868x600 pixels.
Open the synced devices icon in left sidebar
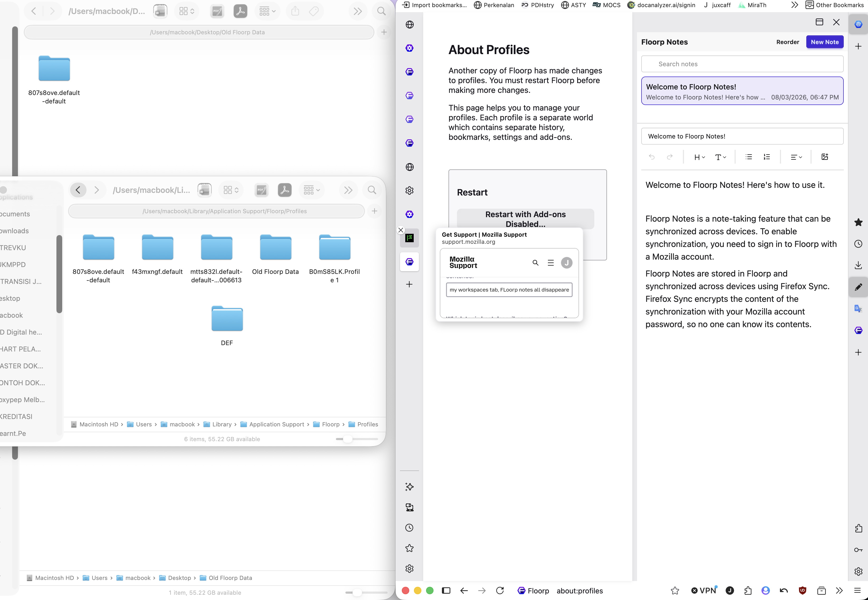(x=409, y=507)
